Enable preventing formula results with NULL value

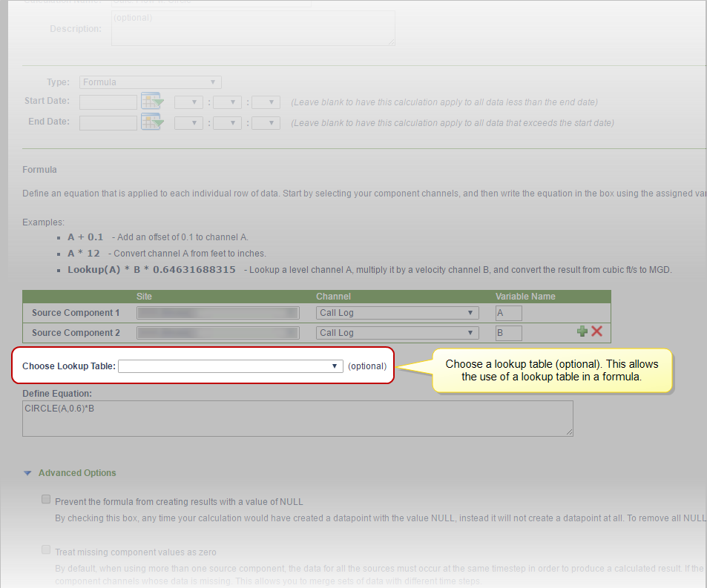point(46,499)
